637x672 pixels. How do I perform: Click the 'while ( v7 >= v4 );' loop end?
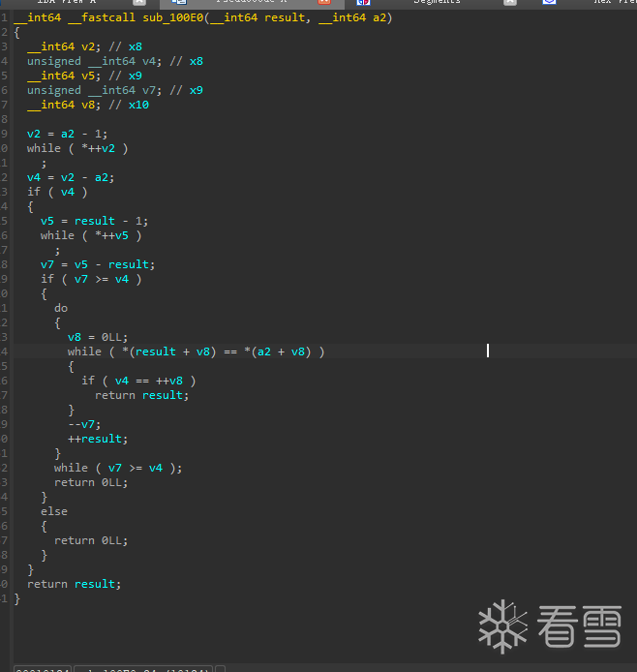(x=118, y=468)
